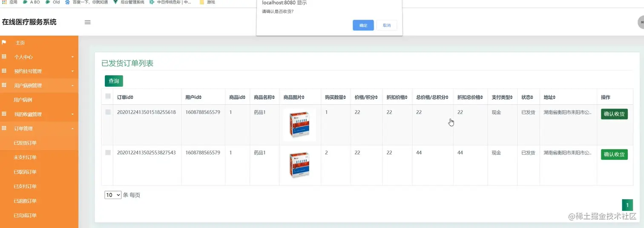
Task: Sort by 商品图片 column arrows
Action: [x=303, y=97]
